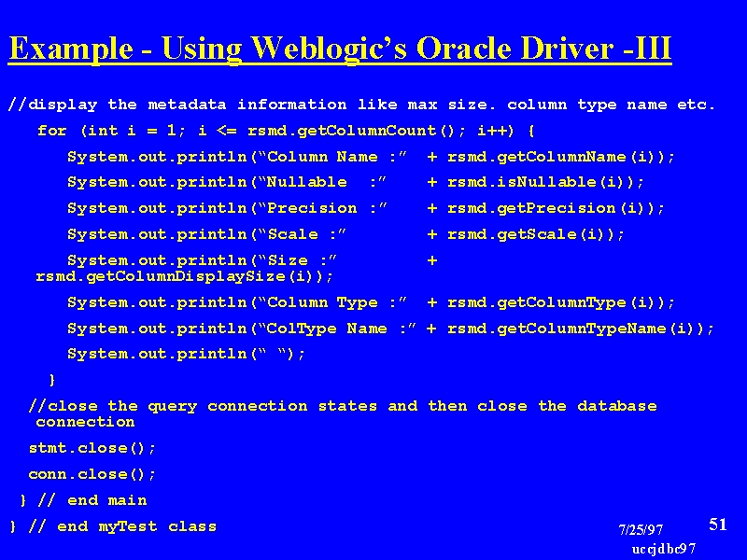Image resolution: width=747 pixels, height=560 pixels.
Task: Click the println line with 'Column Name :'
Action: click(371, 157)
